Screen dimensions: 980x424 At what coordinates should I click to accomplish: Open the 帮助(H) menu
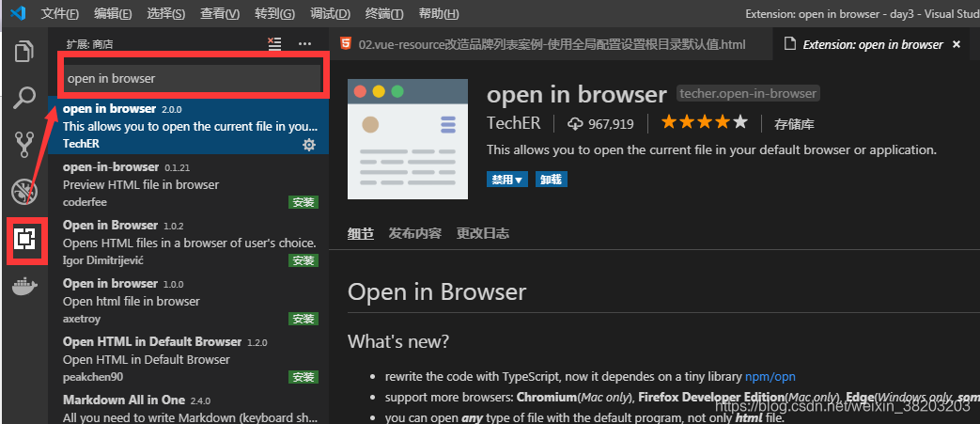(x=438, y=14)
